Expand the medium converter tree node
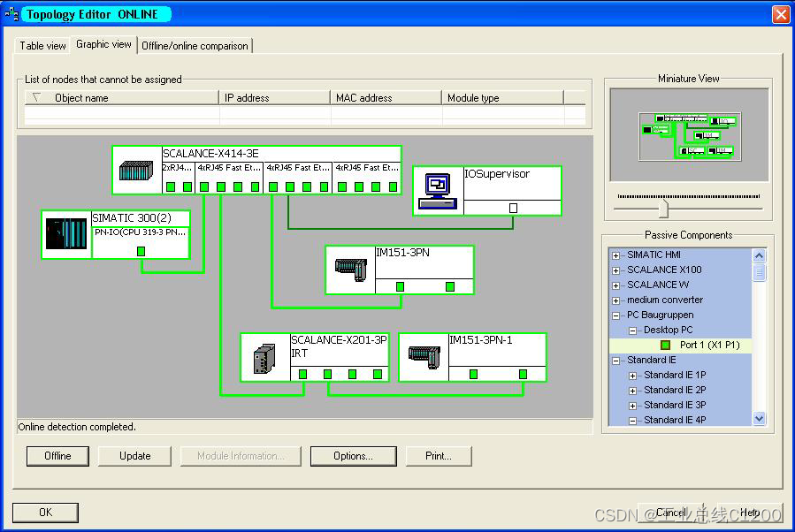 pos(616,300)
